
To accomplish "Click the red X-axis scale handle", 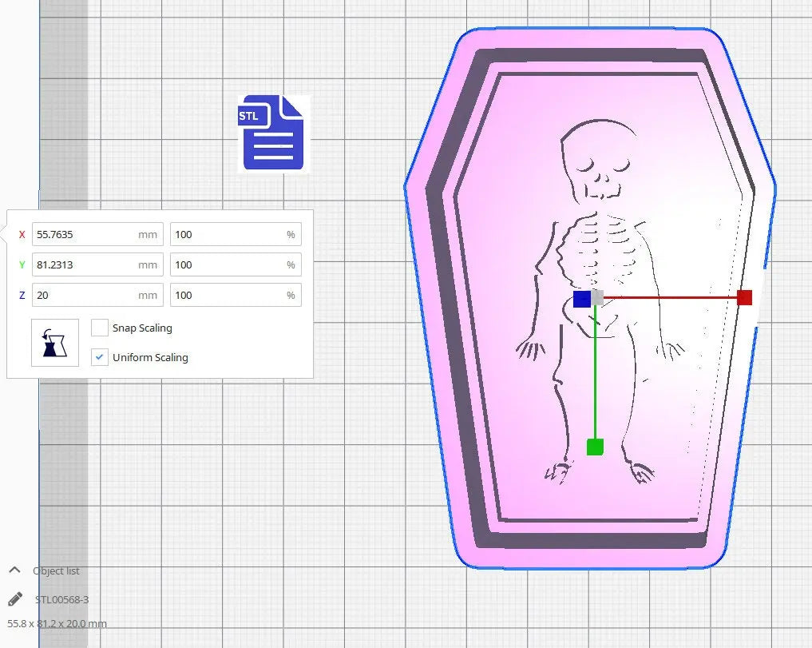I will (744, 298).
